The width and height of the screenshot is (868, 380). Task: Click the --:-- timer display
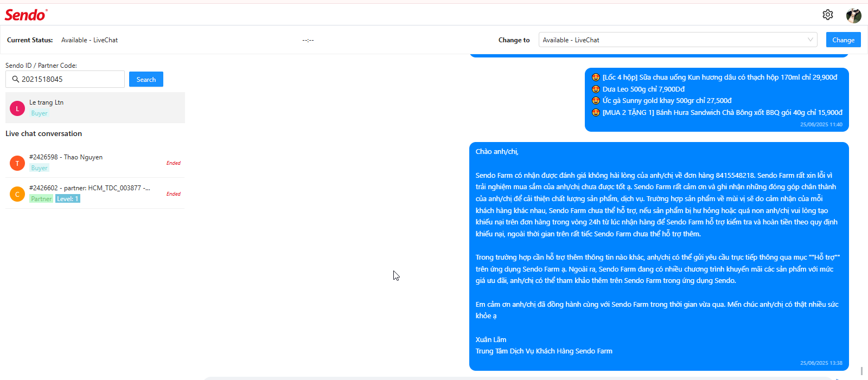coord(308,40)
